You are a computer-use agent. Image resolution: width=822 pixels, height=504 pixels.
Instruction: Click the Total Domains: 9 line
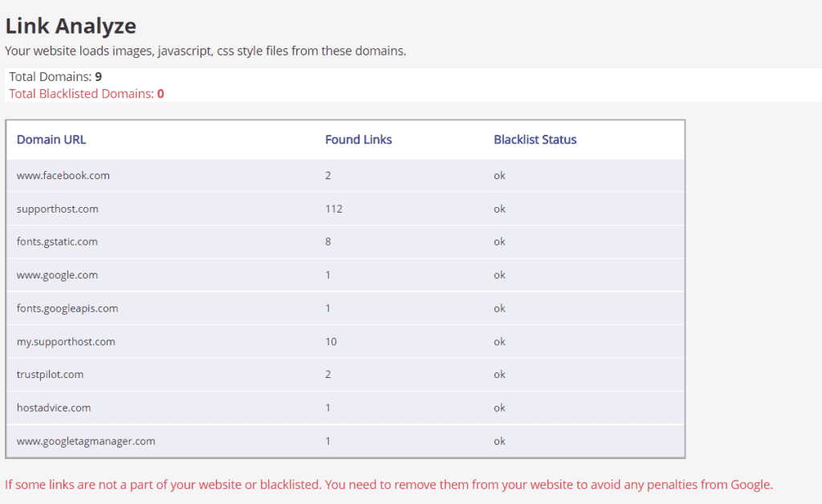tap(55, 76)
